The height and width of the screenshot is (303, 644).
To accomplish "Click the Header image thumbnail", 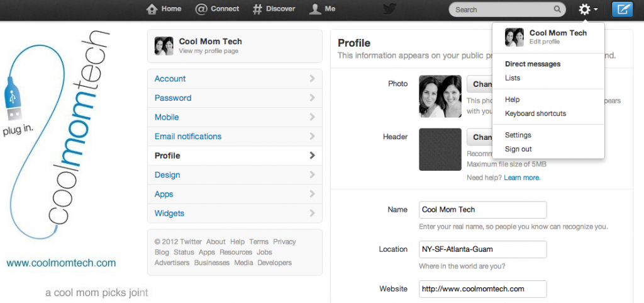I will click(x=440, y=149).
